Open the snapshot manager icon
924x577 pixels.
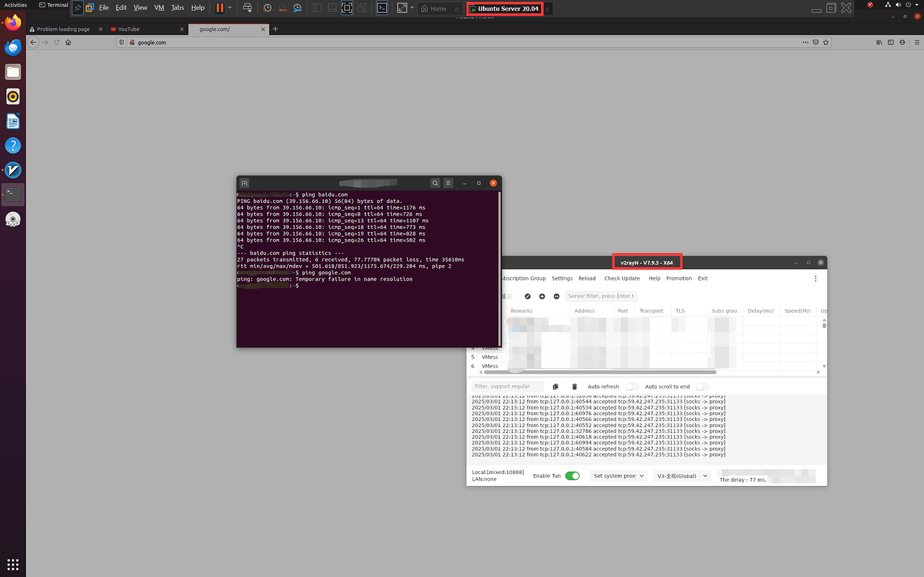pos(297,8)
